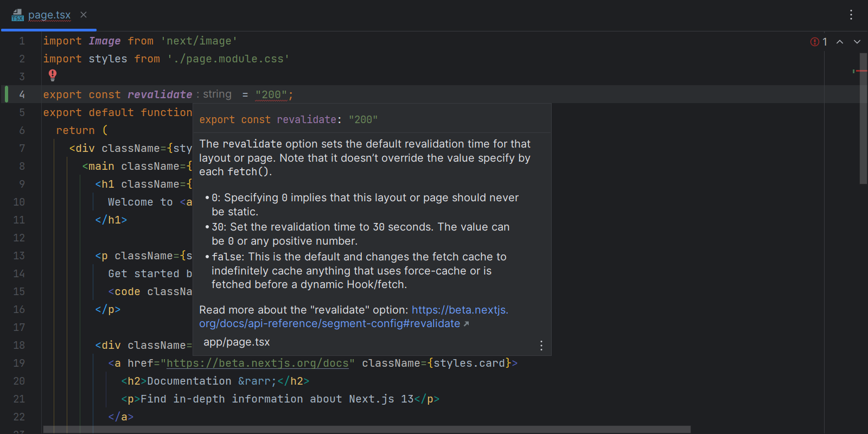868x434 pixels.
Task: Click the red error count indicator
Action: click(818, 42)
